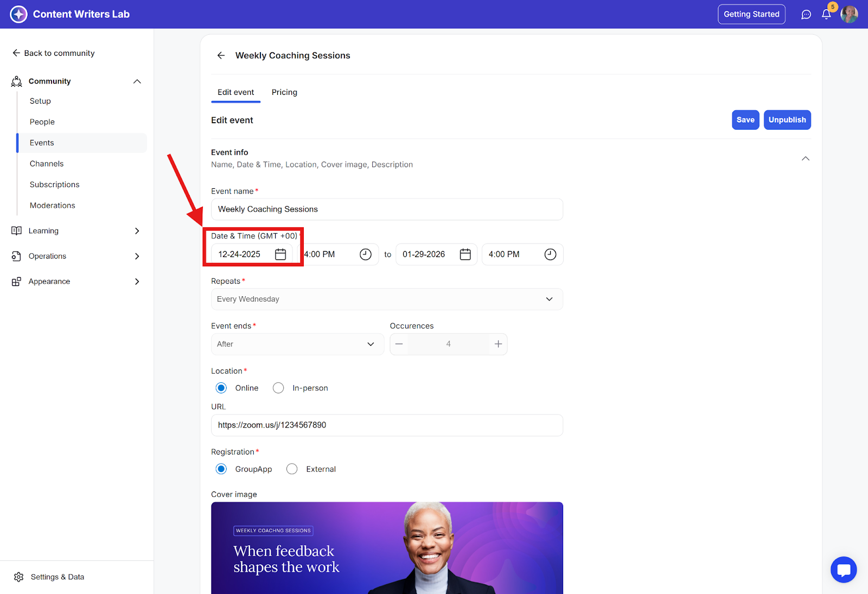Click the end time clock icon
The width and height of the screenshot is (868, 594).
tap(550, 254)
